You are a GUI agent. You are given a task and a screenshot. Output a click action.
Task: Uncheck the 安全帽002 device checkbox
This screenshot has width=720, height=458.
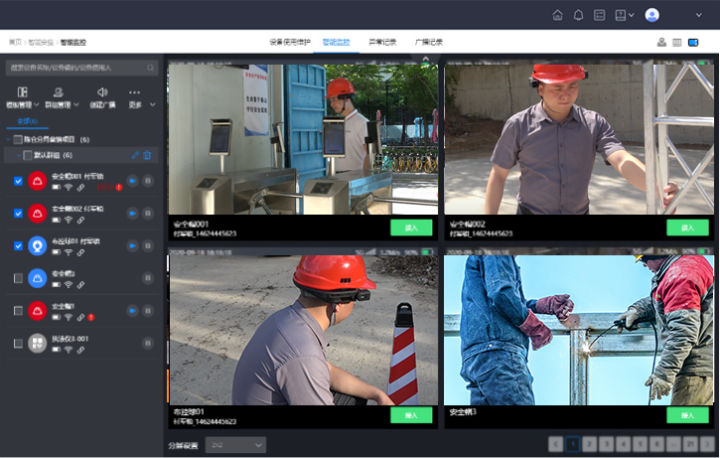pyautogui.click(x=18, y=213)
